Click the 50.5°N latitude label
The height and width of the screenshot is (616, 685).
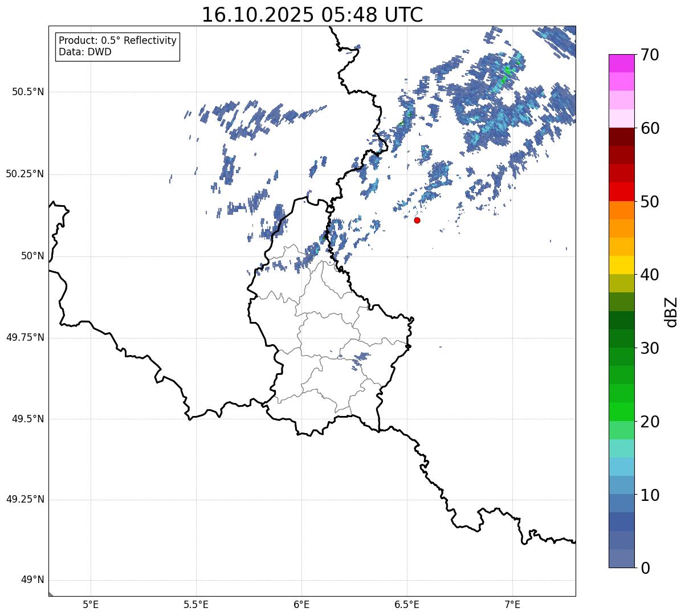pos(28,92)
